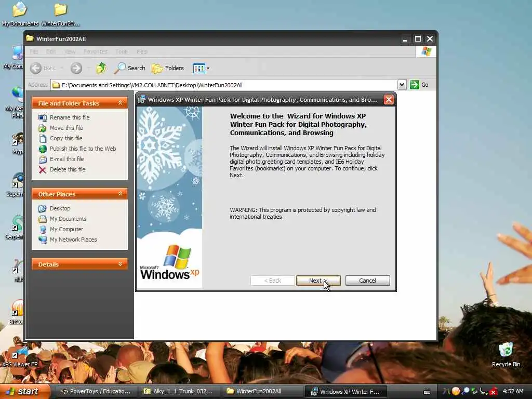
Task: Click the Next button in the wizard
Action: [x=318, y=281]
